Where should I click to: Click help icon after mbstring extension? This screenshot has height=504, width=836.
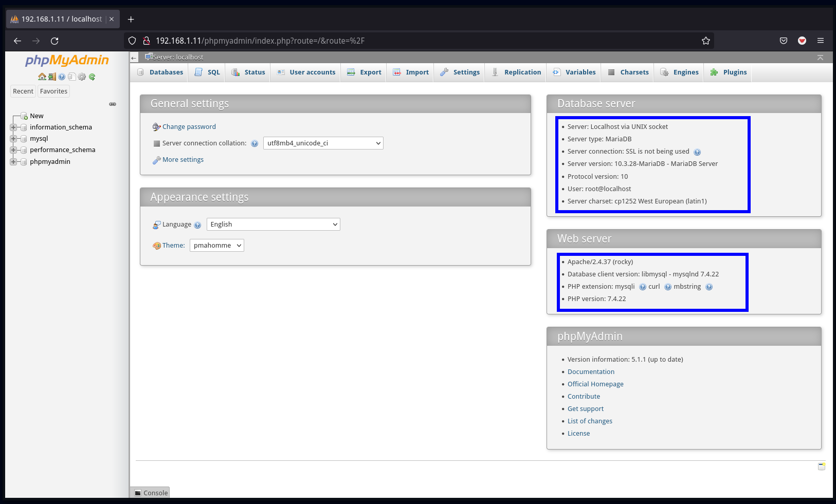click(709, 287)
